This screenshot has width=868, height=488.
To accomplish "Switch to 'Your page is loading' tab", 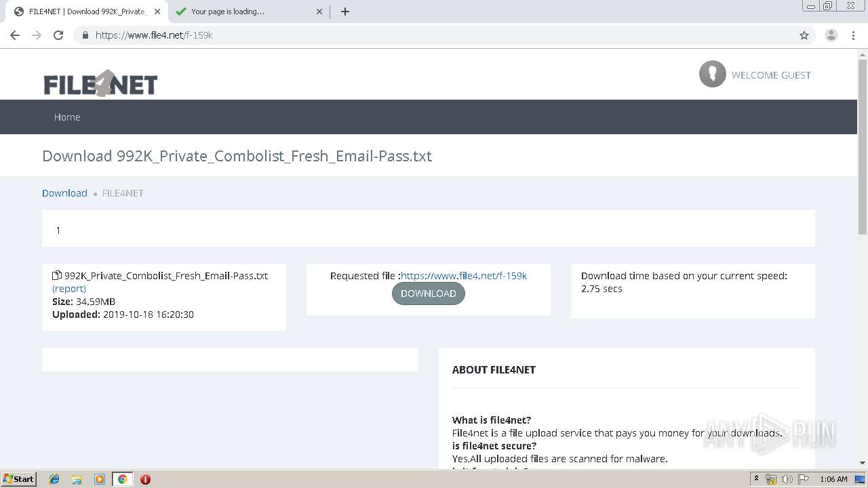I will pos(248,12).
